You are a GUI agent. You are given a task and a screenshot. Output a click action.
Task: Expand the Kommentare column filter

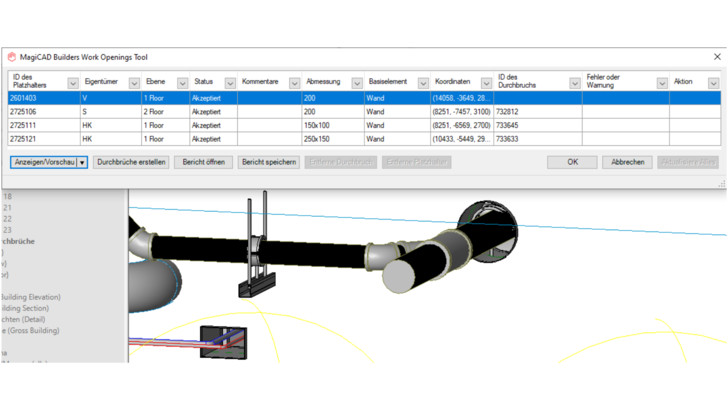click(294, 84)
